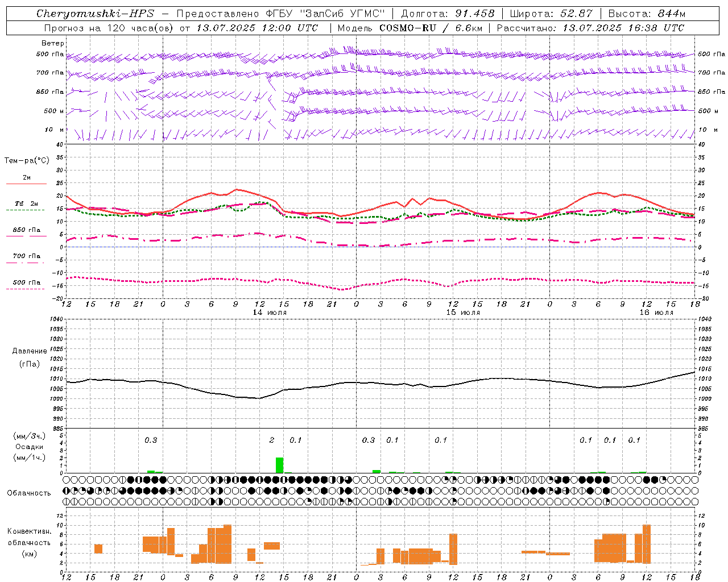This screenshot has width=728, height=582.
Task: Click the '16 июля' date label
Action: coord(656,313)
